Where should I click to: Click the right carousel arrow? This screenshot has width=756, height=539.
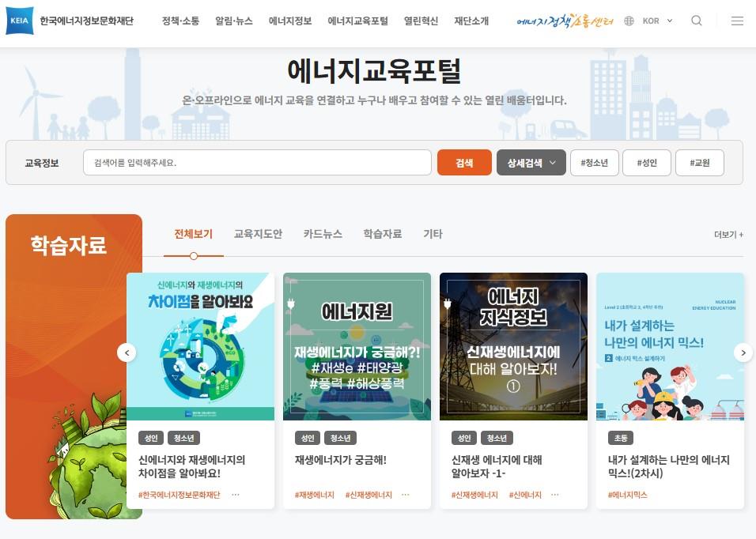(x=744, y=354)
